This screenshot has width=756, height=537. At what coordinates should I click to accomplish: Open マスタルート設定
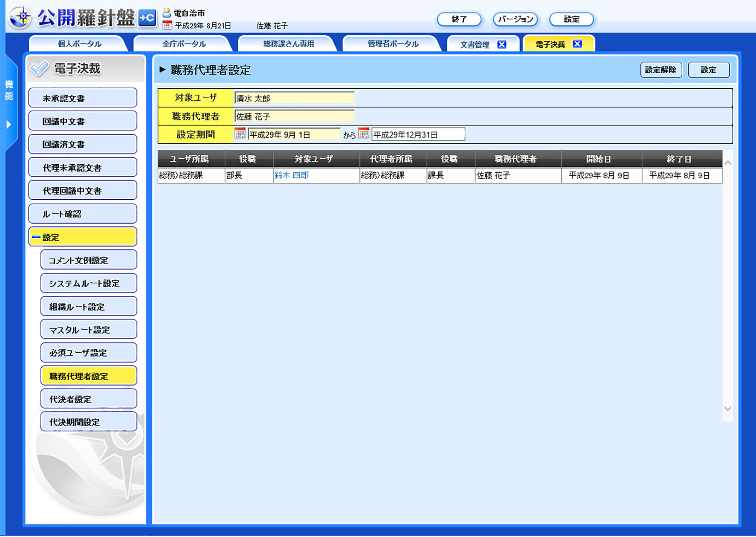point(89,329)
